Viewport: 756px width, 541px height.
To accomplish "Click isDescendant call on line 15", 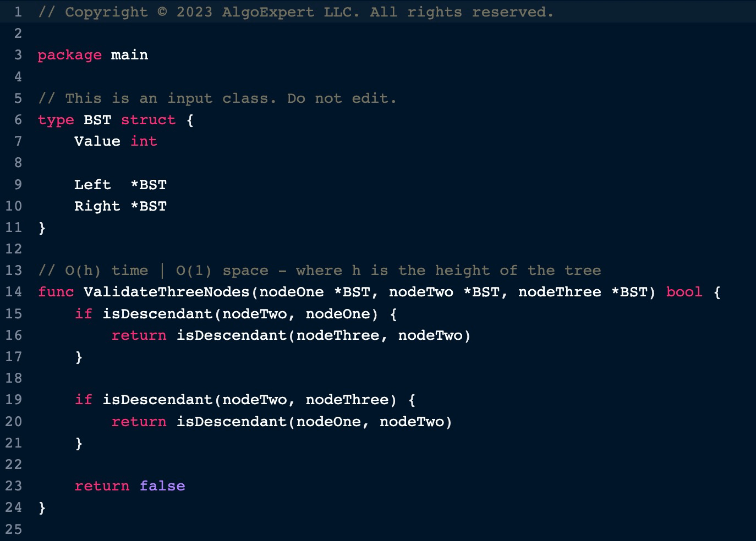I will coord(157,314).
